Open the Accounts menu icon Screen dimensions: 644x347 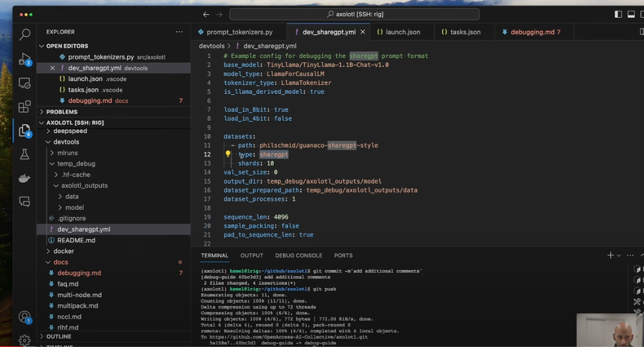[24, 317]
